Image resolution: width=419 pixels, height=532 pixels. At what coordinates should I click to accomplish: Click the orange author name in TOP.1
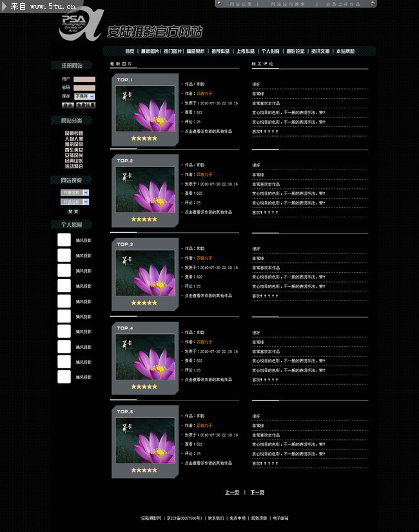coord(204,94)
